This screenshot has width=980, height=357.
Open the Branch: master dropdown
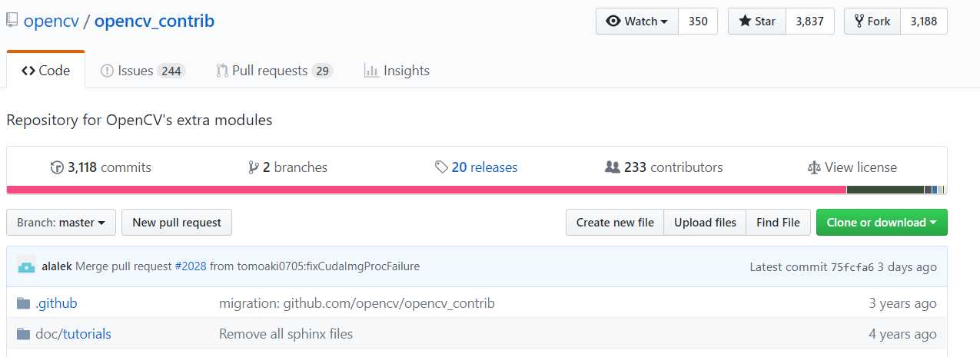[x=61, y=223]
